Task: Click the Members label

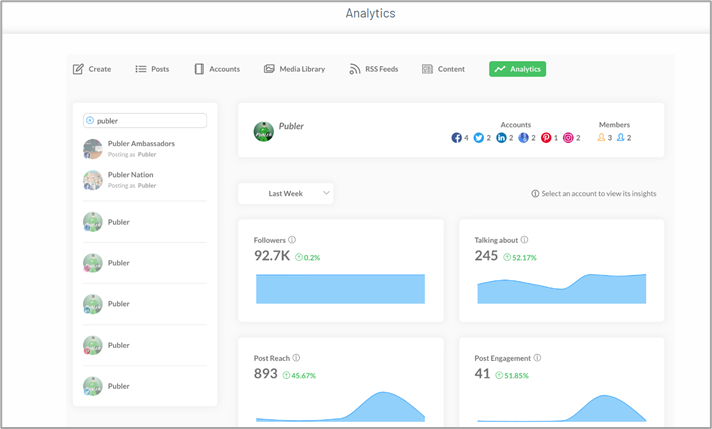Action: (614, 124)
